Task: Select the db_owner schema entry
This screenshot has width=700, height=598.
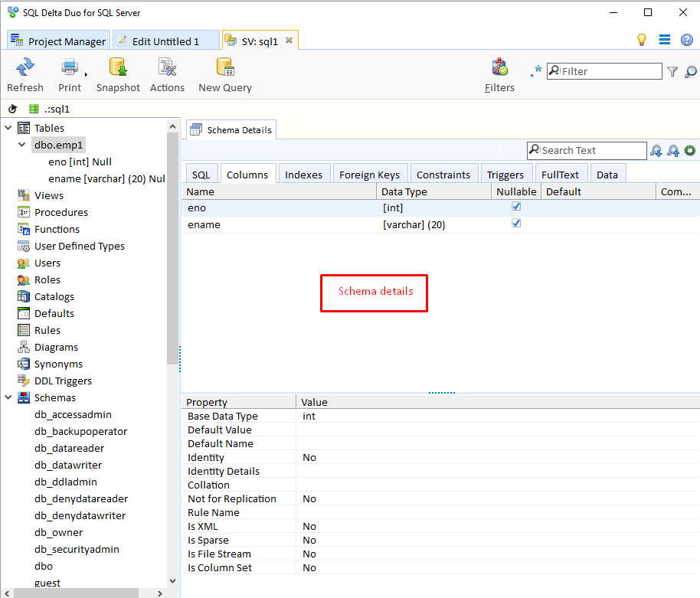Action: tap(61, 532)
